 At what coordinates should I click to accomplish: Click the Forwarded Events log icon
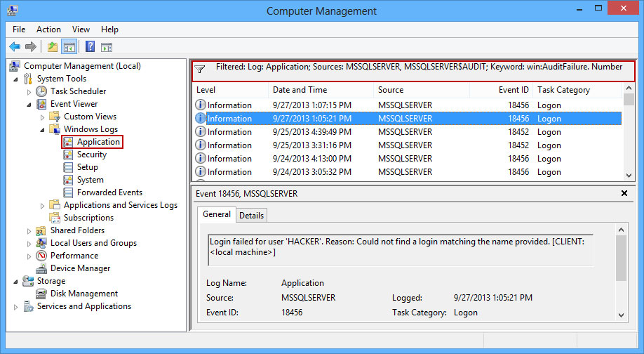point(68,192)
